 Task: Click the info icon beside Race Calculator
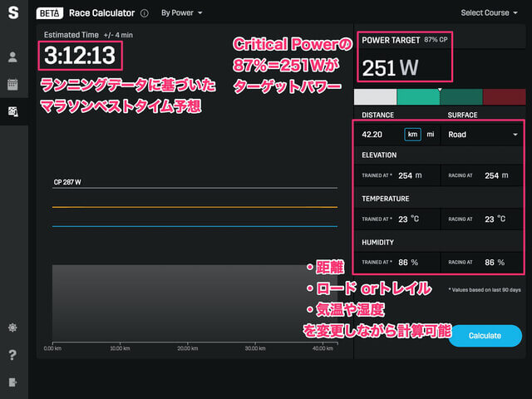pos(145,13)
